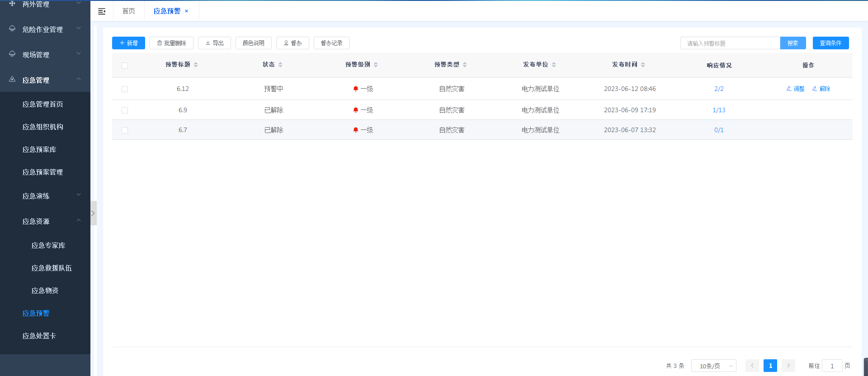Close the 应急预警 tab

186,11
